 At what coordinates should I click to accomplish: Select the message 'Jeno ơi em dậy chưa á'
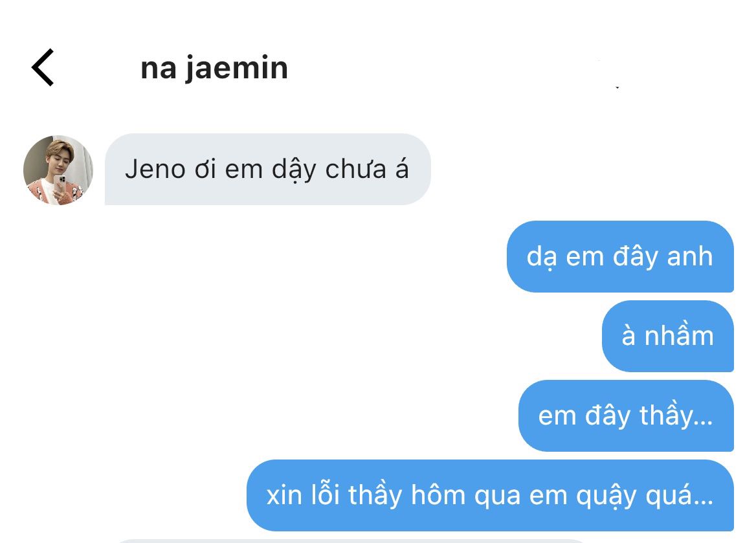click(x=267, y=170)
